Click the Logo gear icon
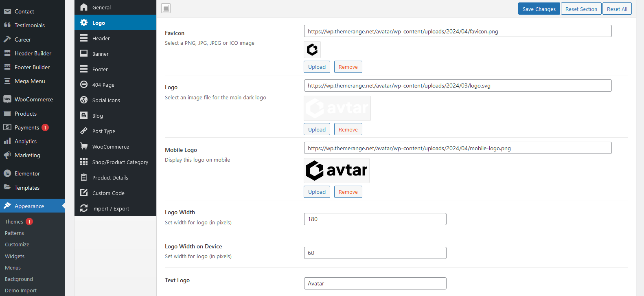The image size is (644, 296). tap(84, 23)
